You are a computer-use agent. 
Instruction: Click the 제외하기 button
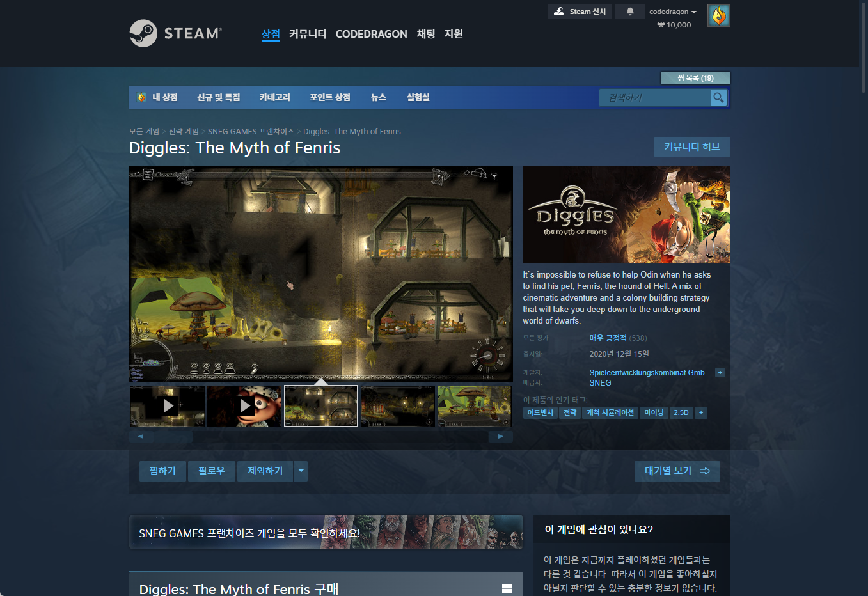(x=265, y=471)
